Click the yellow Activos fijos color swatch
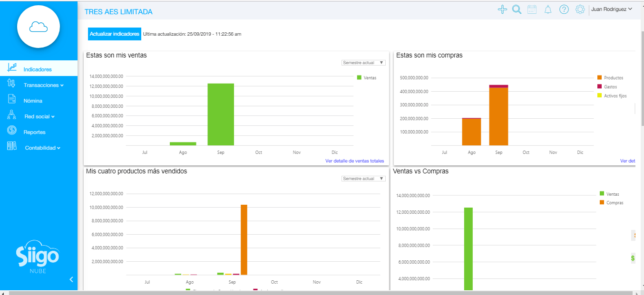The height and width of the screenshot is (295, 644). point(599,95)
